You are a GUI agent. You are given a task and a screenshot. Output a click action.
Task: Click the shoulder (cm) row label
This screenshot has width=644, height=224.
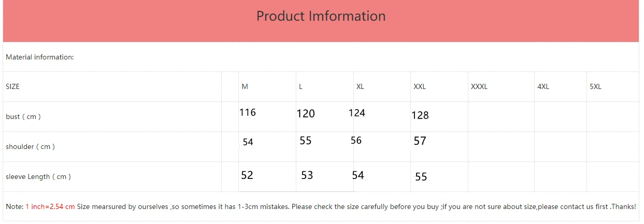(x=30, y=146)
